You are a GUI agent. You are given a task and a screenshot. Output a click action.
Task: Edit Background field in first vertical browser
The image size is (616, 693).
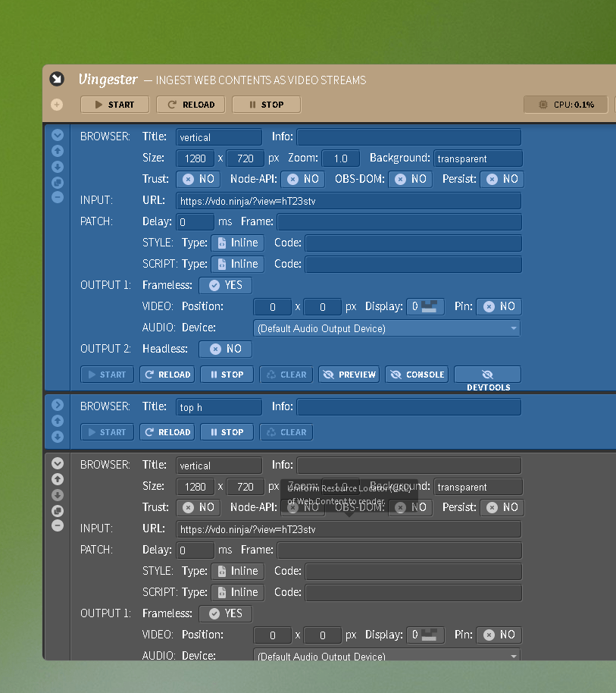click(478, 158)
